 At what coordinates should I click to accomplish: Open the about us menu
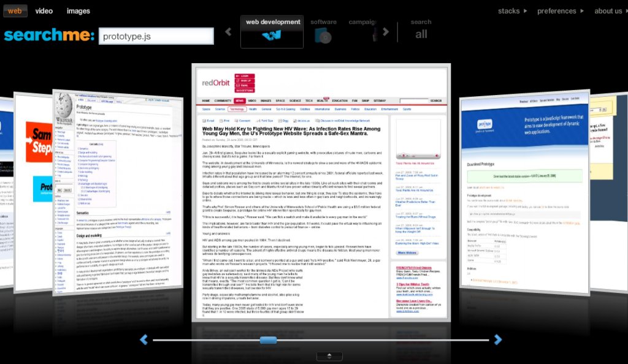610,11
